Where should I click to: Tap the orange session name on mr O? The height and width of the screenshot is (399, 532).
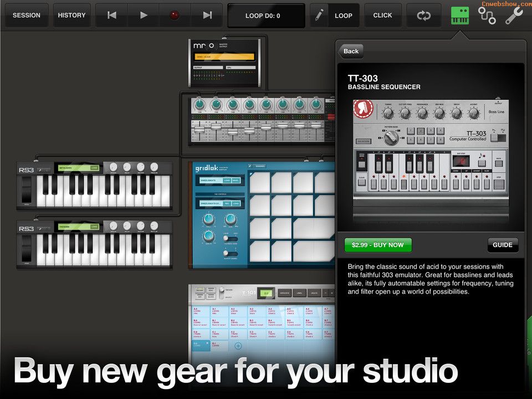pyautogui.click(x=224, y=57)
